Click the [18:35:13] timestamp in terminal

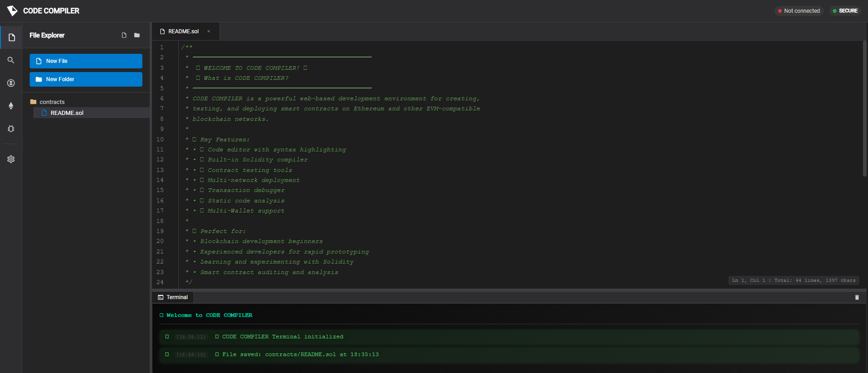click(x=191, y=355)
